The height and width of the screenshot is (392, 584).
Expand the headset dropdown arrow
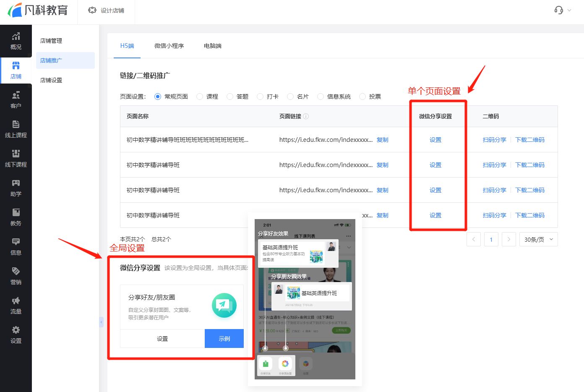click(569, 10)
